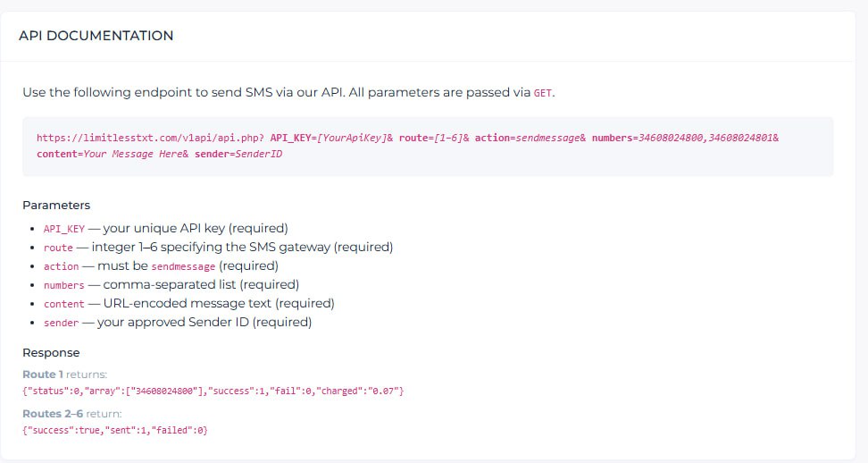This screenshot has width=868, height=463.
Task: Click the Routes 2–6 JSON response sample
Action: point(115,431)
